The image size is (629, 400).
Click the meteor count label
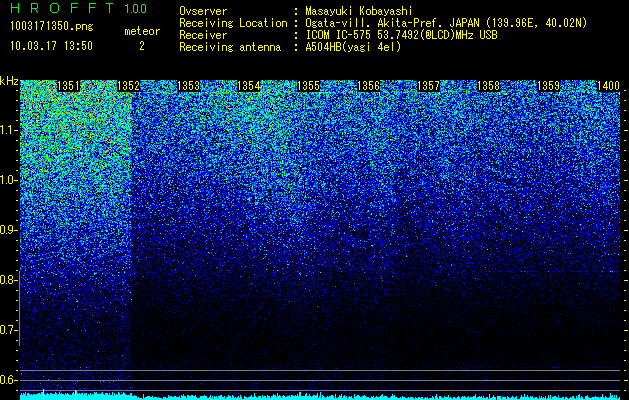[142, 31]
